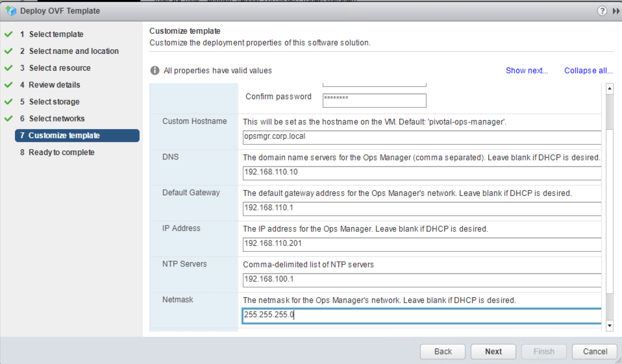The height and width of the screenshot is (364, 622).
Task: Click the green checkmark beside Select template
Action: coord(9,34)
